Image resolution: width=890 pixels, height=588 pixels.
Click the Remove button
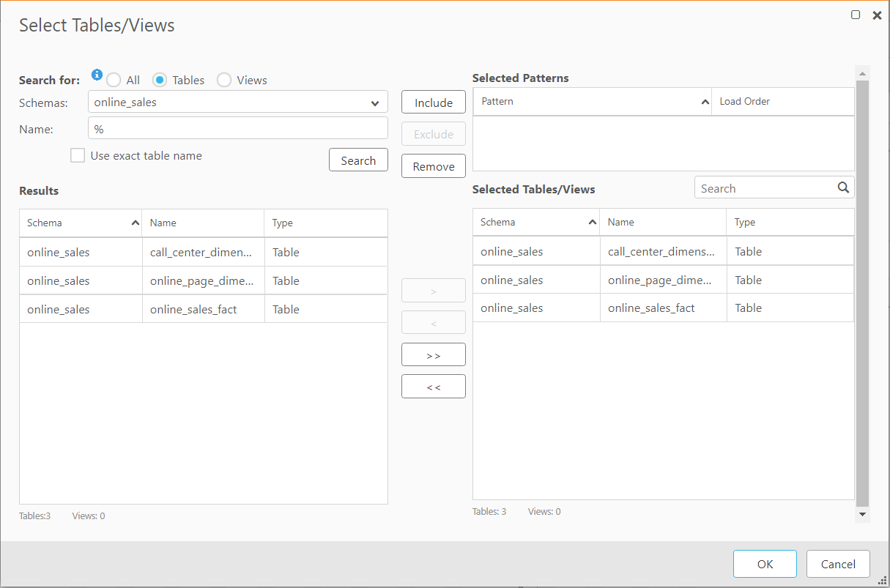433,165
